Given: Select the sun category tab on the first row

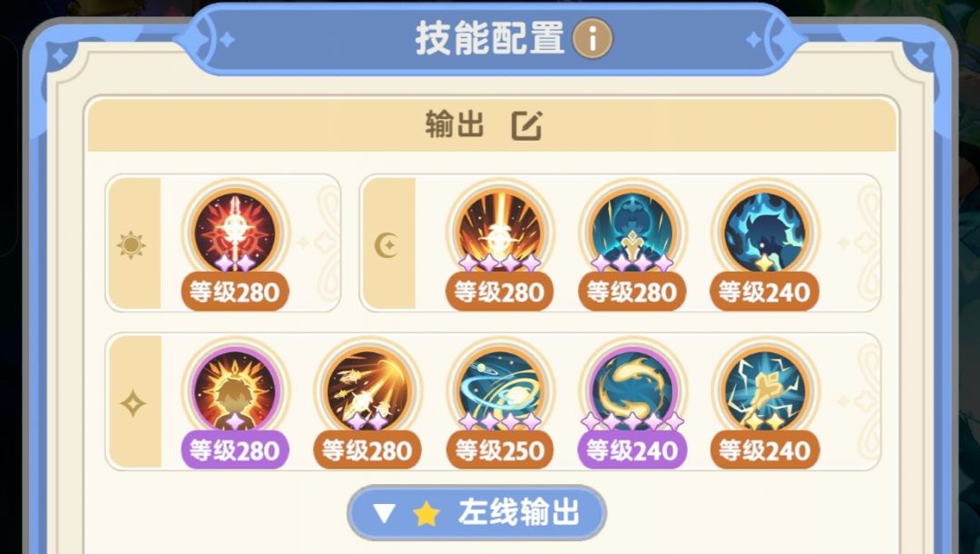Looking at the screenshot, I should [133, 243].
